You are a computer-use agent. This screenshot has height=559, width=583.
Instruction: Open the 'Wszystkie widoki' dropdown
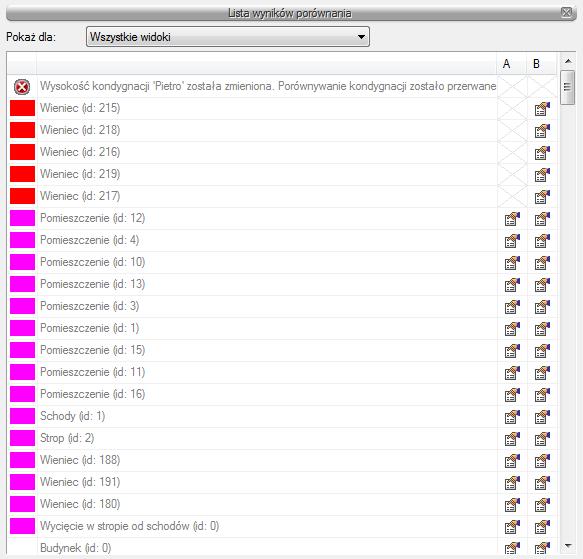point(228,36)
